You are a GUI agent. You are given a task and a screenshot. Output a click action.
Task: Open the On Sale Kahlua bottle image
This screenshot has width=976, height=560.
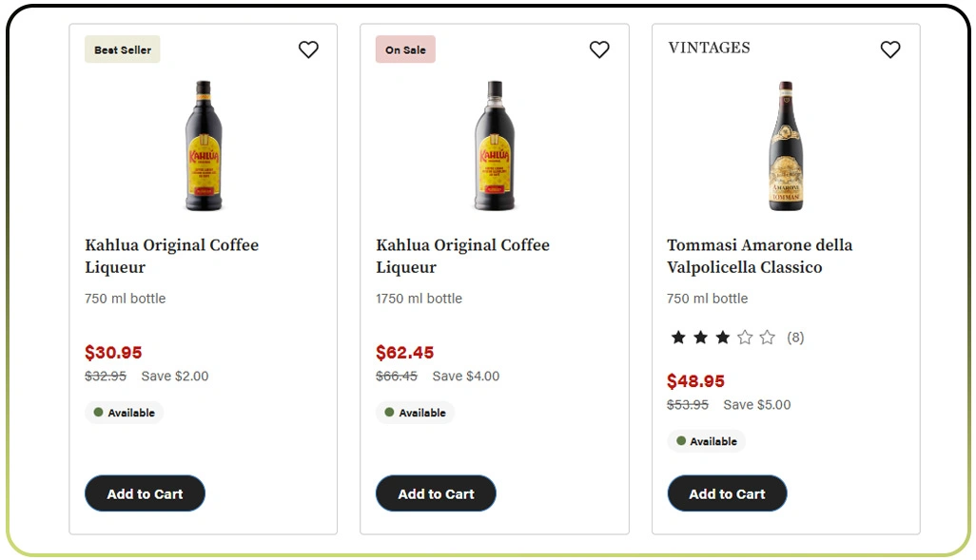[495, 145]
